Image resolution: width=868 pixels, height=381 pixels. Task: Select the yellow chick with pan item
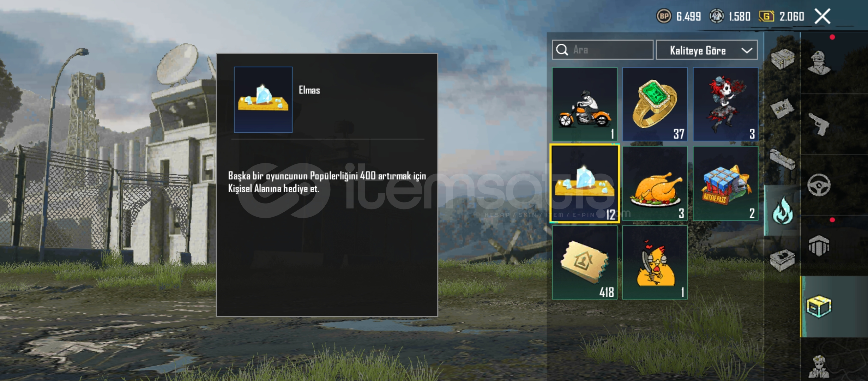655,262
